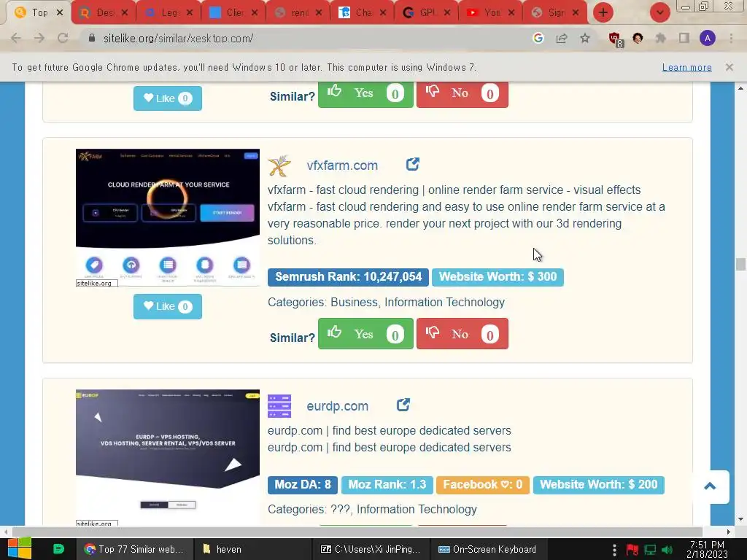Open the green chat app taskbar icon
This screenshot has width=747, height=560.
(x=58, y=549)
